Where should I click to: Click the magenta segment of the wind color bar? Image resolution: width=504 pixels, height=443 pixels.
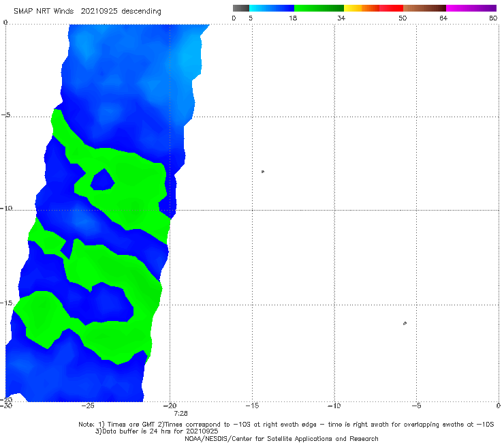pos(471,8)
